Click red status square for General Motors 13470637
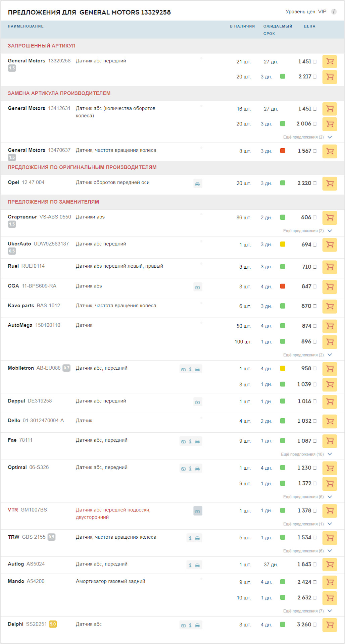345x644 pixels. coord(283,151)
